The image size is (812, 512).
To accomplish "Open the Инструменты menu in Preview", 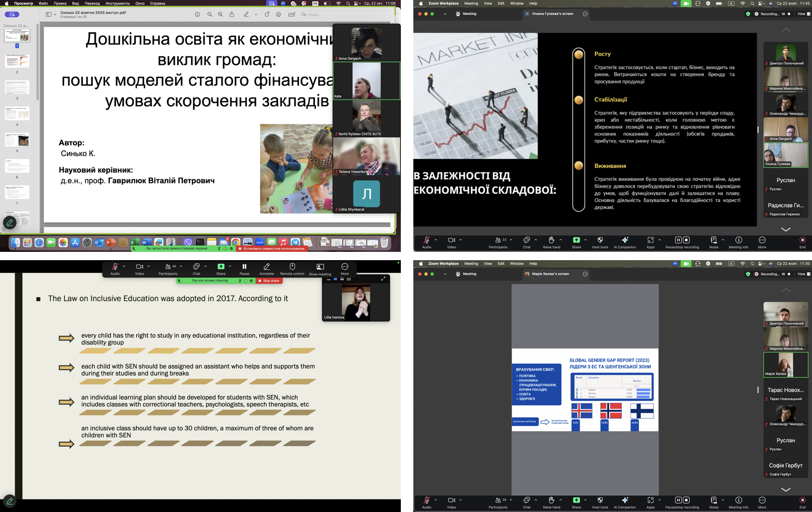I will 118,3.
